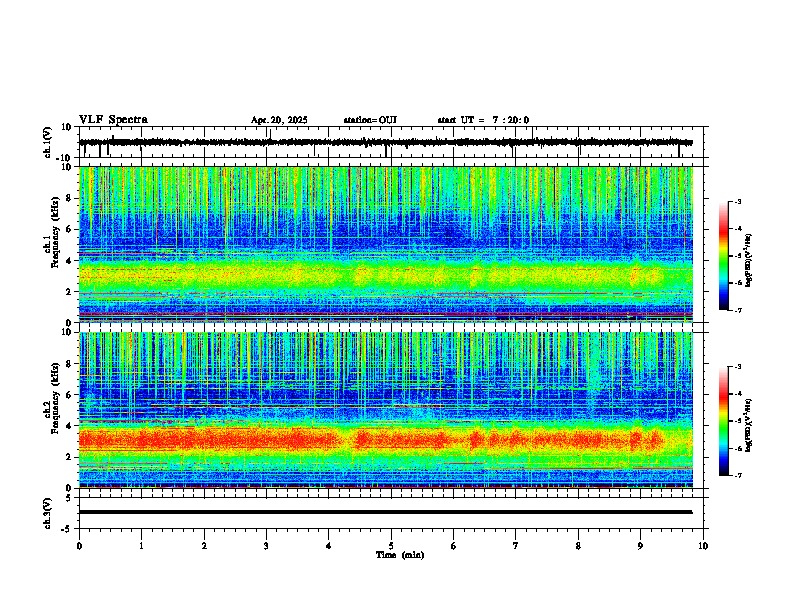Screen dimensions: 792x612
Task: Click the ch.2 frequency axis "6" tick label
Action: pyautogui.click(x=69, y=395)
